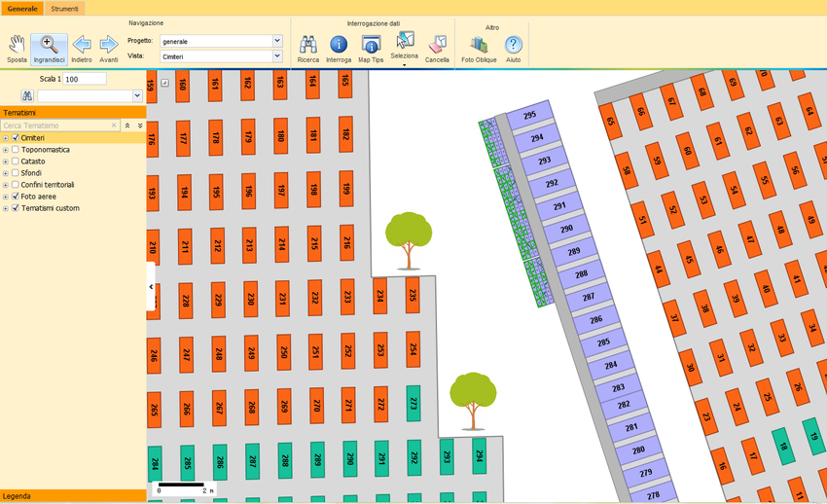Screen dimensions: 827x504
Task: Click orange grave plot 235
Action: (413, 295)
